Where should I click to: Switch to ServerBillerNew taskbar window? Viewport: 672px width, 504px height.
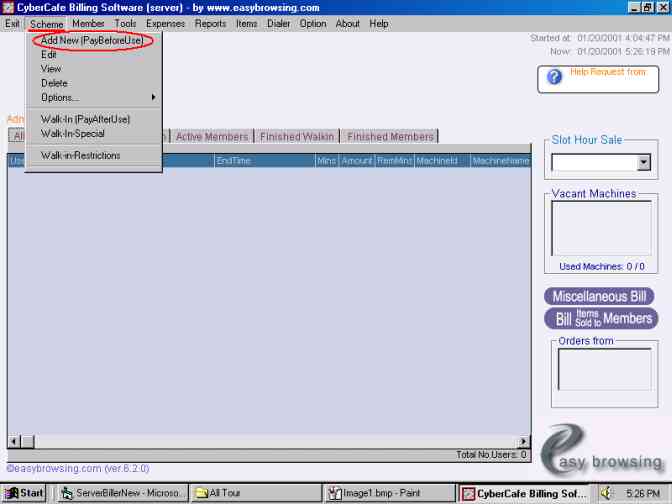[x=124, y=493]
